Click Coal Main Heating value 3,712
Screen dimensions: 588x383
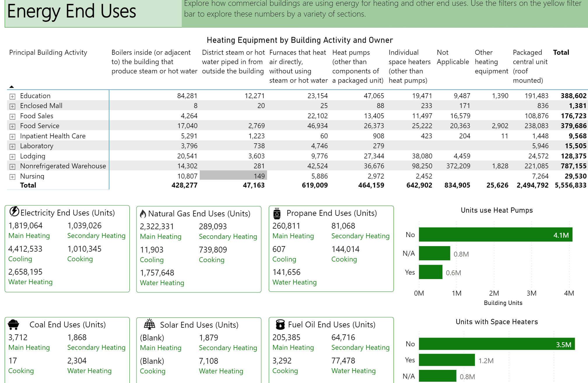point(18,338)
